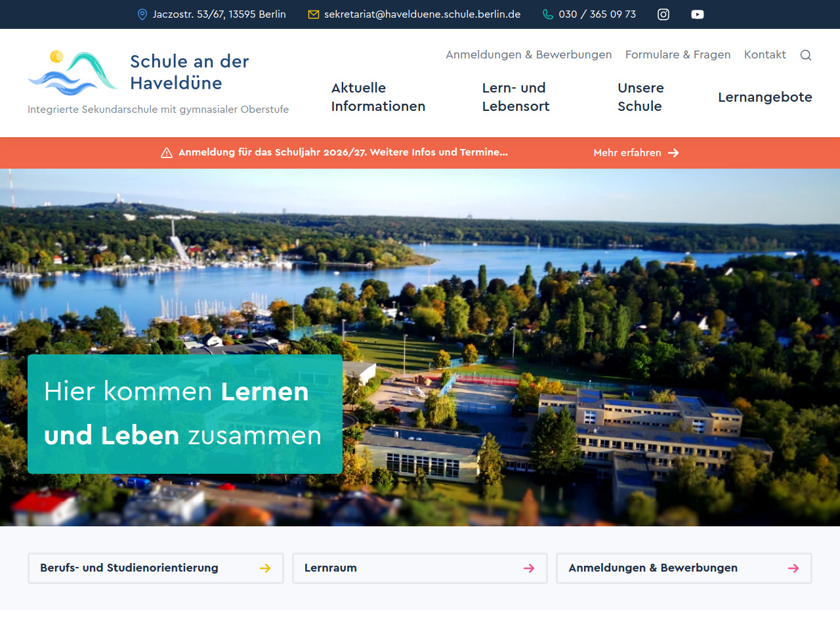Go to Formulare & Fragen
Image resolution: width=840 pixels, height=630 pixels.
pyautogui.click(x=677, y=54)
